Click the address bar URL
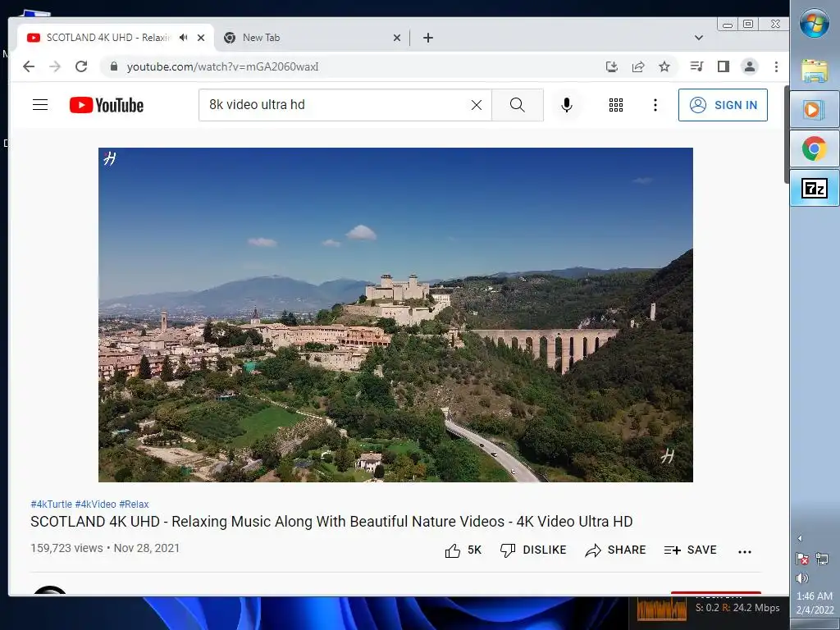The image size is (840, 630). [222, 66]
